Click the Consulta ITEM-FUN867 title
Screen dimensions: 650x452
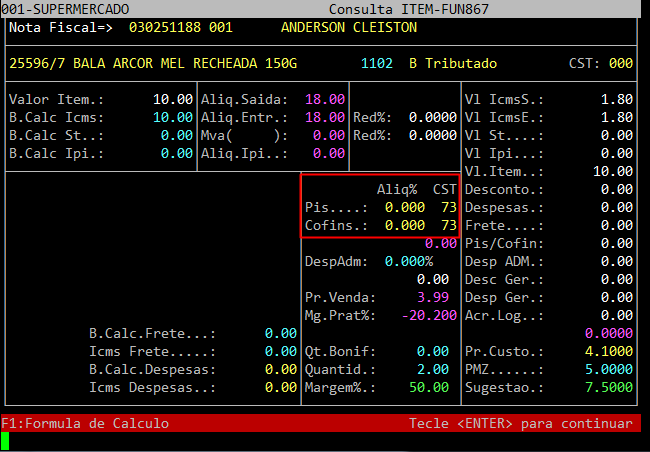tap(388, 8)
